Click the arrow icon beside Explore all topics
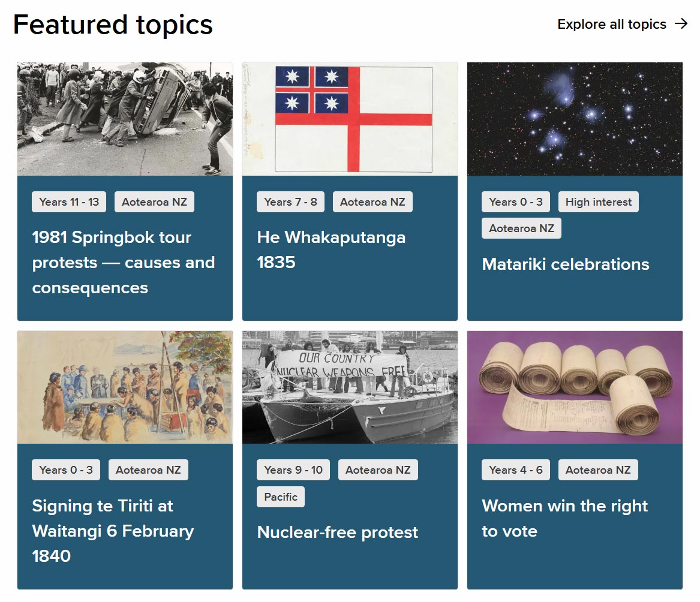700x602 pixels. (681, 24)
